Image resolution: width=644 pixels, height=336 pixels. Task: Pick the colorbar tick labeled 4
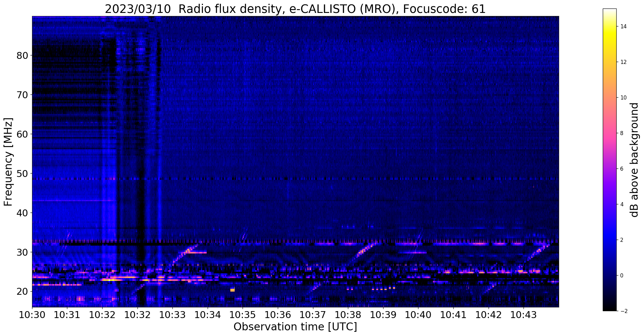[x=622, y=204]
